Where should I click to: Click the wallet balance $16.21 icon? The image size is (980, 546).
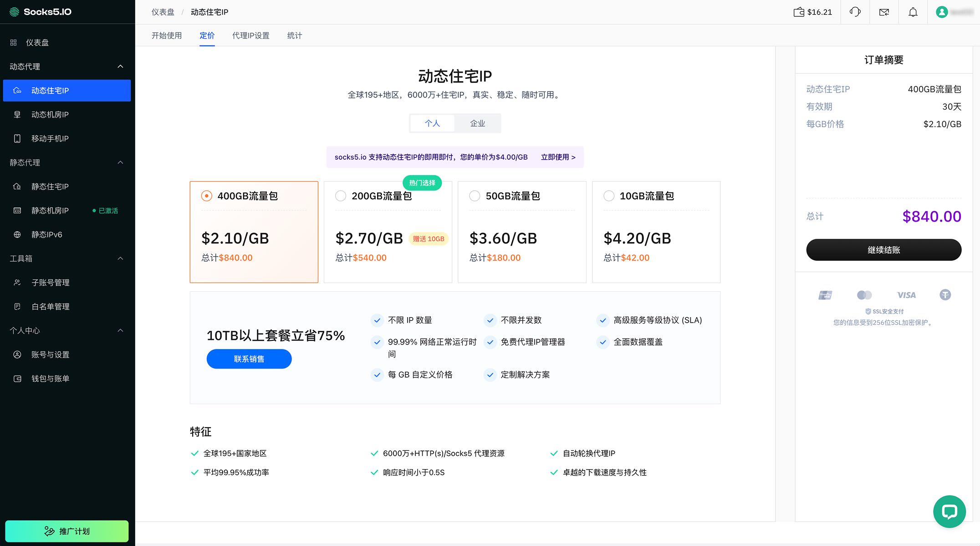[x=799, y=12]
